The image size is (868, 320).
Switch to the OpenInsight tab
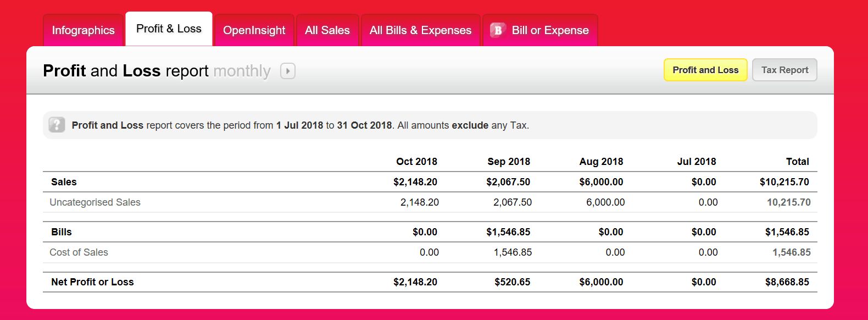[254, 30]
